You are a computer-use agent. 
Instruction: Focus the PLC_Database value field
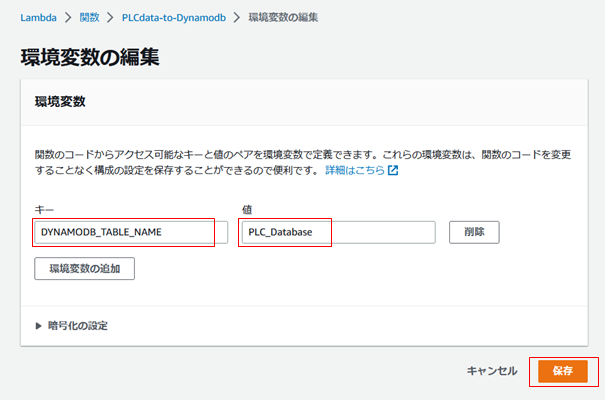[338, 232]
